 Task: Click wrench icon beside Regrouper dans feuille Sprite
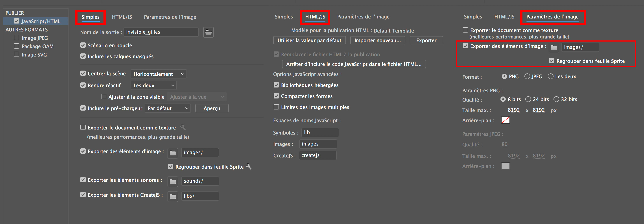click(x=249, y=167)
